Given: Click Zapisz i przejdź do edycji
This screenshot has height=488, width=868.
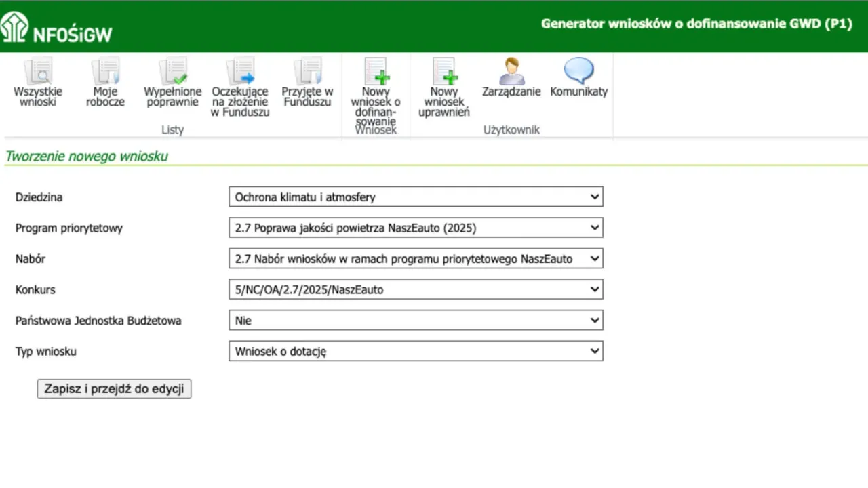Looking at the screenshot, I should pos(114,388).
